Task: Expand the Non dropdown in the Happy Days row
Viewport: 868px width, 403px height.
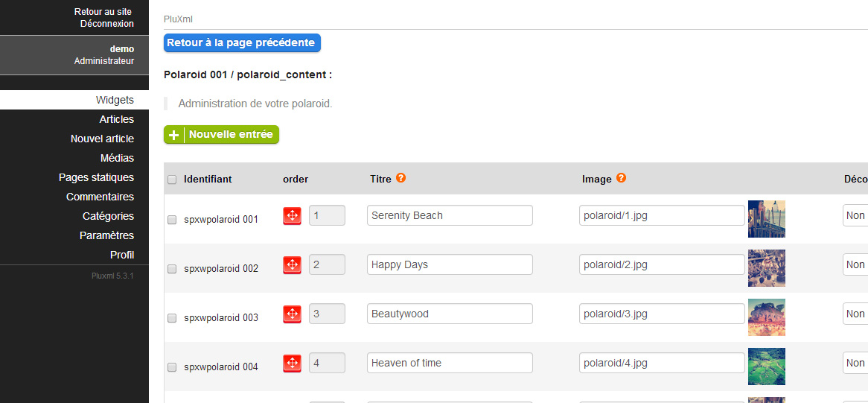Action: (855, 264)
